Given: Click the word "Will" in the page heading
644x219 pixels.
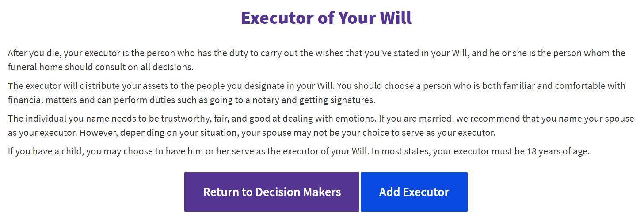Looking at the screenshot, I should (396, 18).
